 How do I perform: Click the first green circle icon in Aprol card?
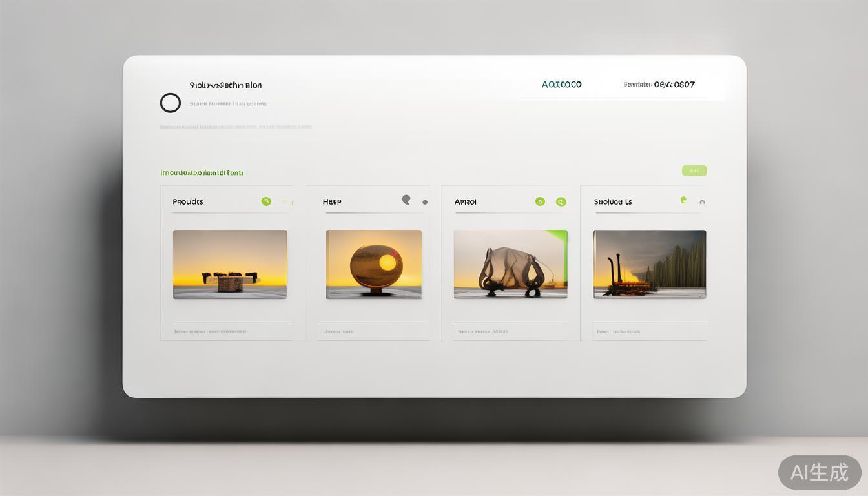click(x=540, y=201)
